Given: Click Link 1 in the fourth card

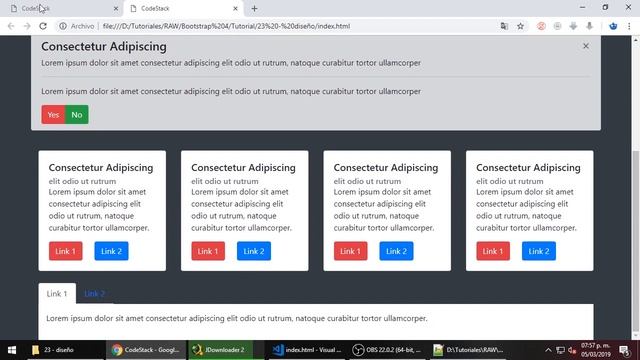Looking at the screenshot, I should coord(493,251).
